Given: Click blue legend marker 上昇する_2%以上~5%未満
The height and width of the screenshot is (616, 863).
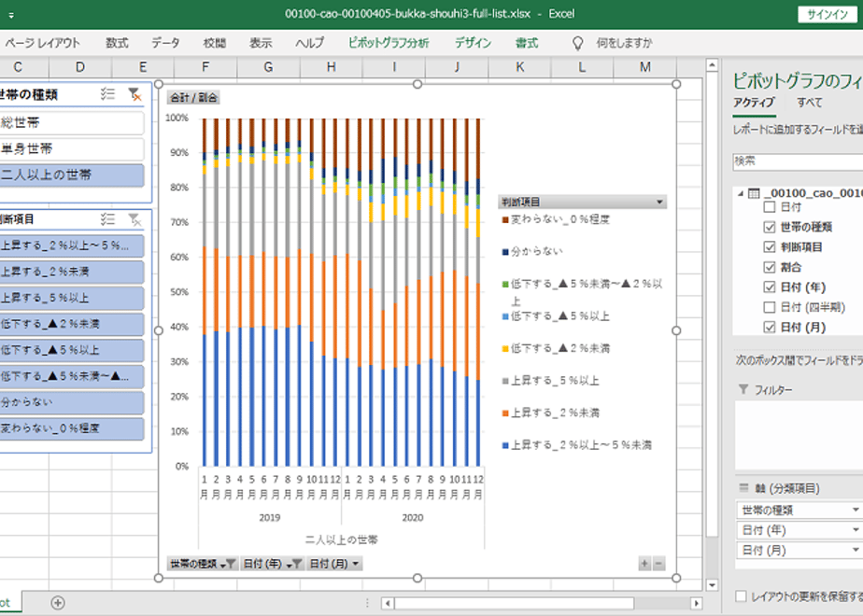Looking at the screenshot, I should pyautogui.click(x=505, y=445).
